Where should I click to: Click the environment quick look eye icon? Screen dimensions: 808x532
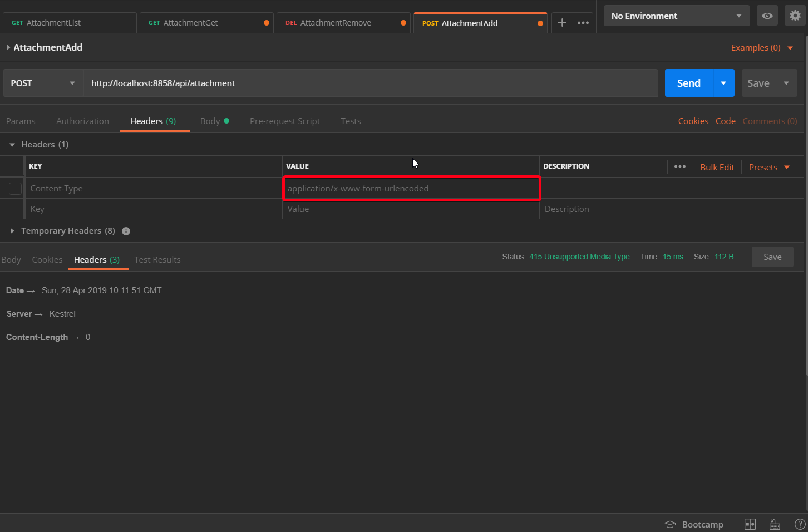767,16
